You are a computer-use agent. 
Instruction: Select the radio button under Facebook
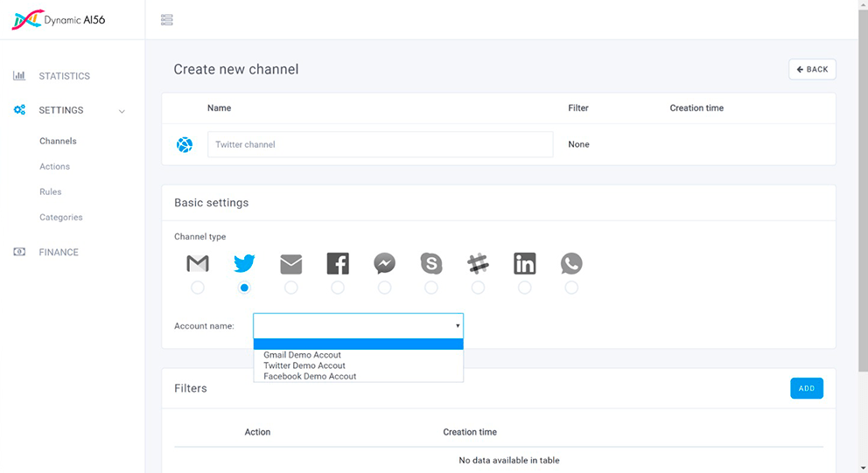click(338, 288)
